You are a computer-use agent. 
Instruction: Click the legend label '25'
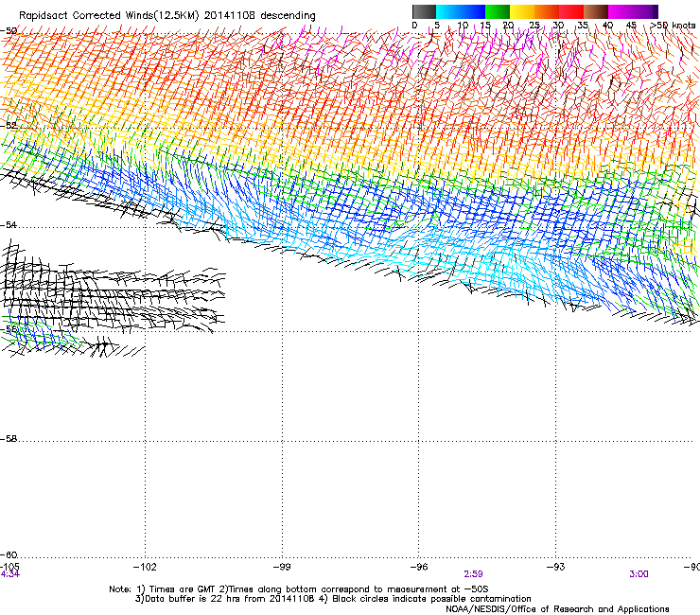pyautogui.click(x=534, y=26)
